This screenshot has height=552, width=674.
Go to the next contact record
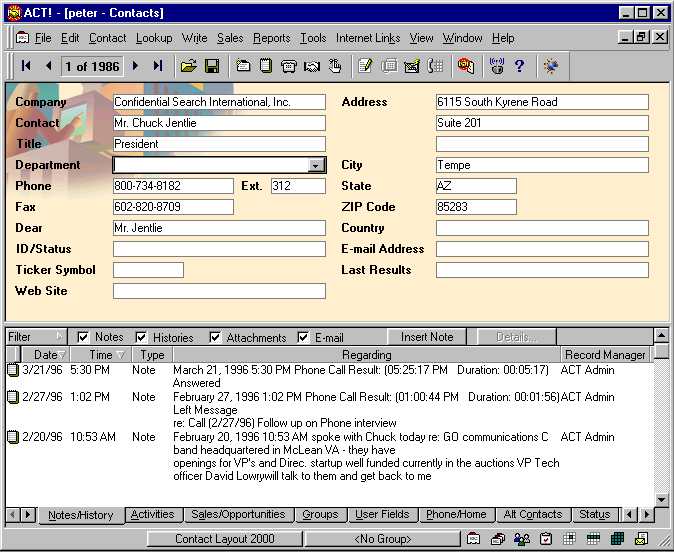tap(135, 66)
